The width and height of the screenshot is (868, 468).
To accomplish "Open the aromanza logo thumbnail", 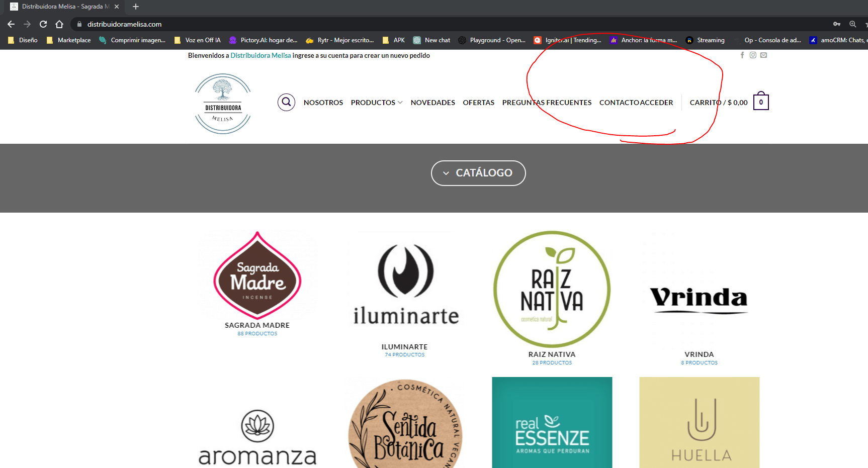I will pyautogui.click(x=257, y=436).
